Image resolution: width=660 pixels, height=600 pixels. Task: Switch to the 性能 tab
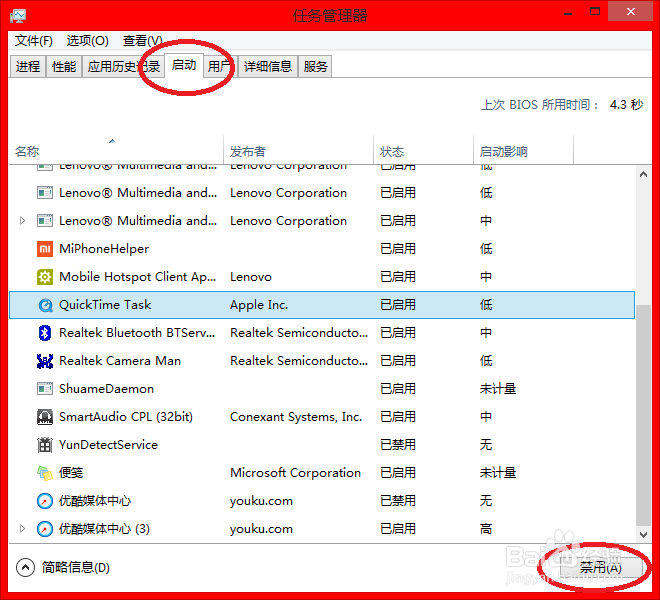(x=64, y=67)
